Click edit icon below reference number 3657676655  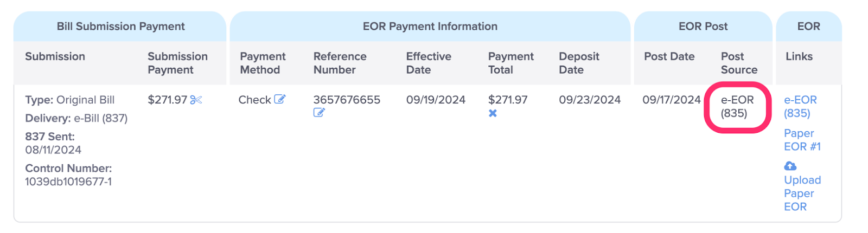coord(319,113)
